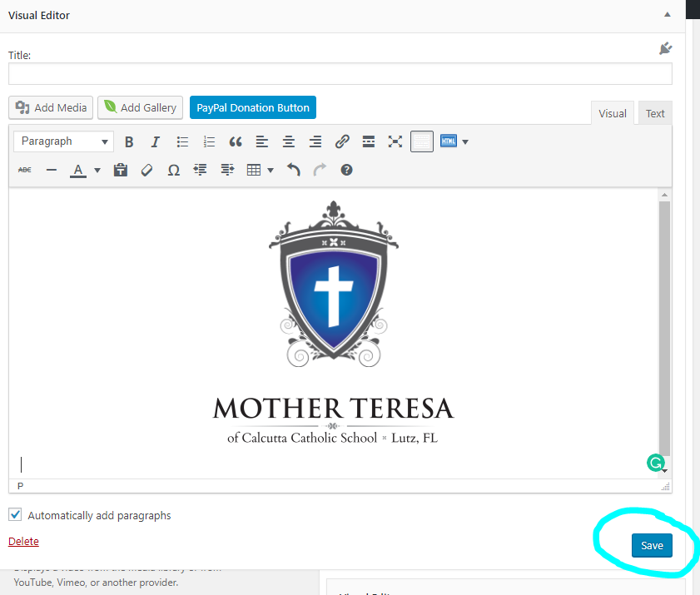Open the text color dropdown arrow
This screenshot has height=595, width=700.
(x=97, y=170)
